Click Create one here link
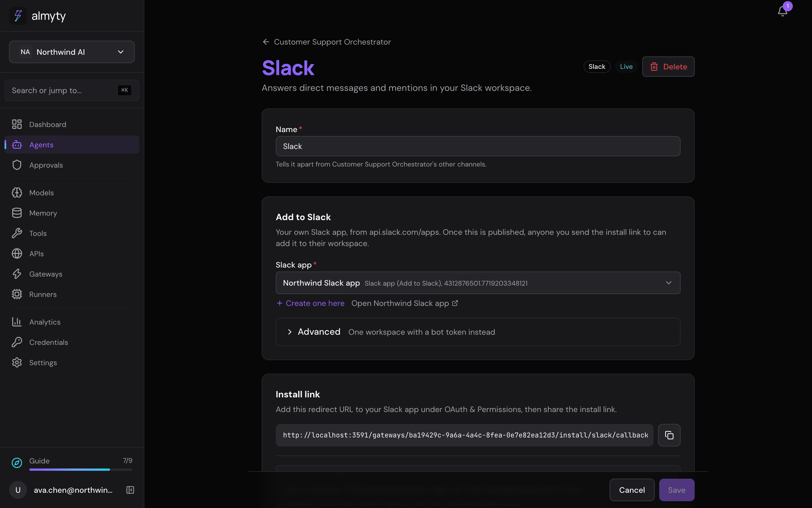 (x=310, y=303)
